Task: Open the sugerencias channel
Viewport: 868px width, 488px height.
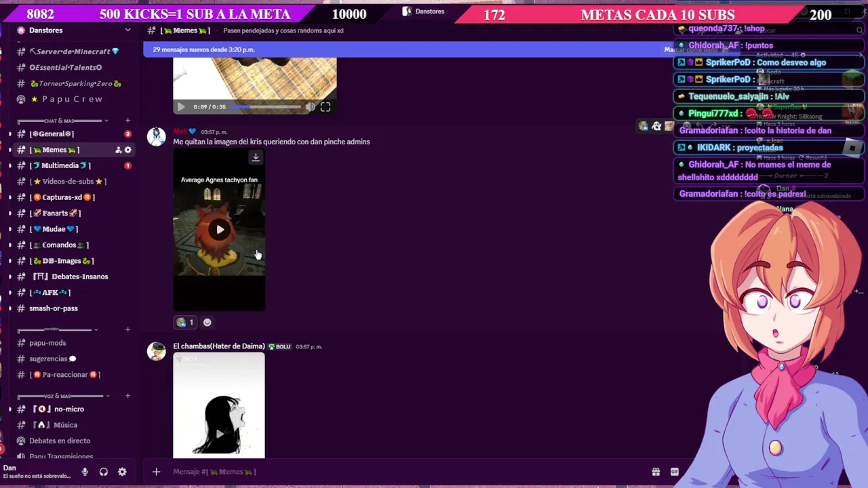Action: coord(53,359)
